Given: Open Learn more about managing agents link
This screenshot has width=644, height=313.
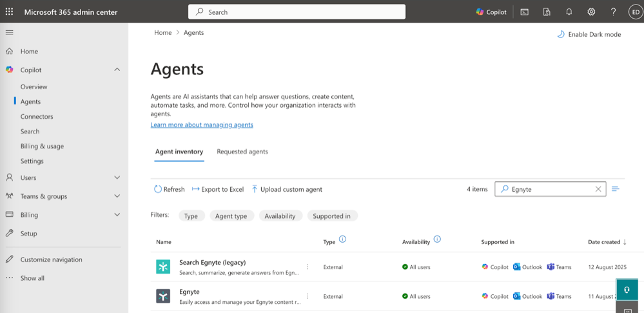Looking at the screenshot, I should coord(202,125).
